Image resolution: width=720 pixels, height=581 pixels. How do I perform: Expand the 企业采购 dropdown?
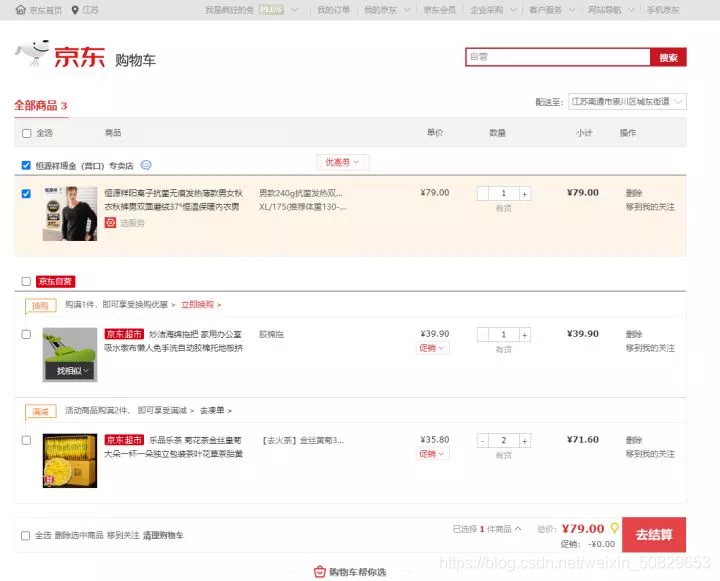[x=513, y=10]
